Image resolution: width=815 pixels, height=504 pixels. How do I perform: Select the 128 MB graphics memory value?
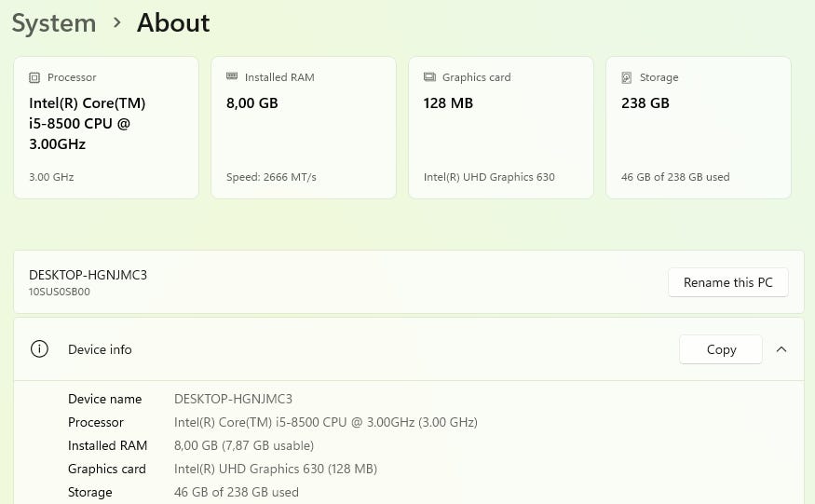coord(449,103)
